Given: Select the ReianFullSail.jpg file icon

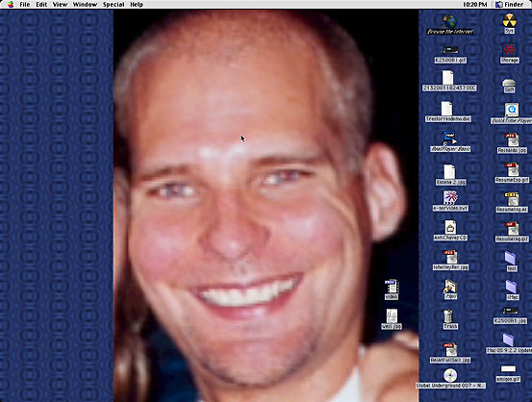Looking at the screenshot, I should [x=450, y=349].
